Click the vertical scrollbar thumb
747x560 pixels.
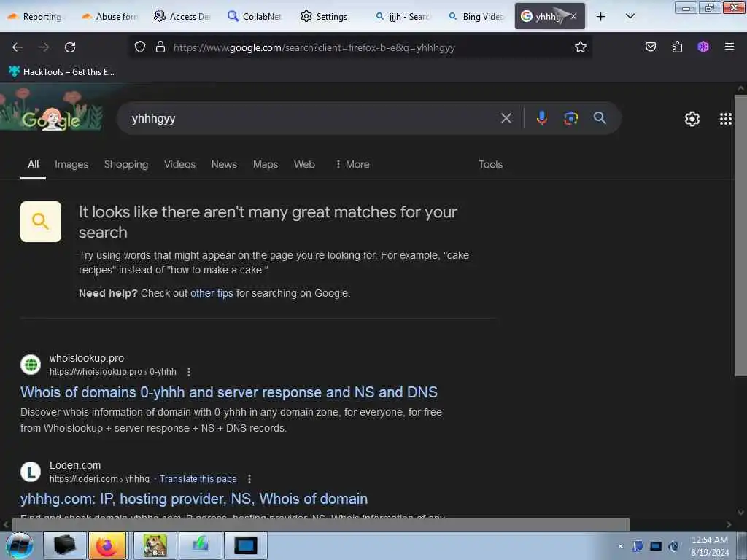pyautogui.click(x=740, y=236)
